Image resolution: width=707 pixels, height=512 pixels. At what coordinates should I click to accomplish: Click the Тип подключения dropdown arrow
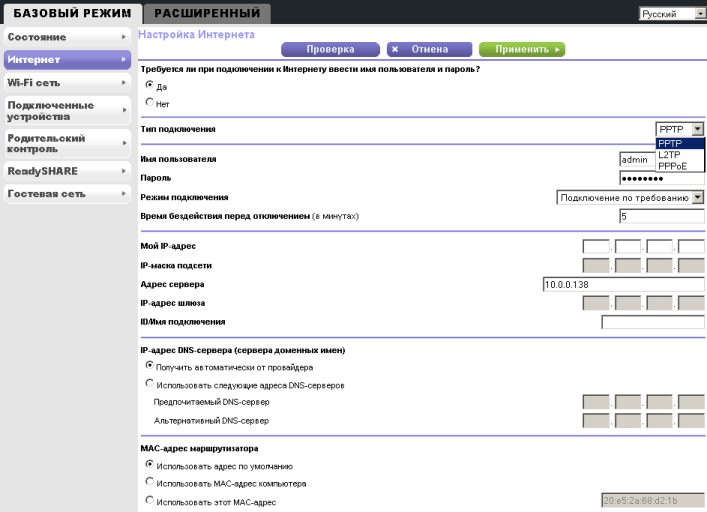(x=698, y=129)
